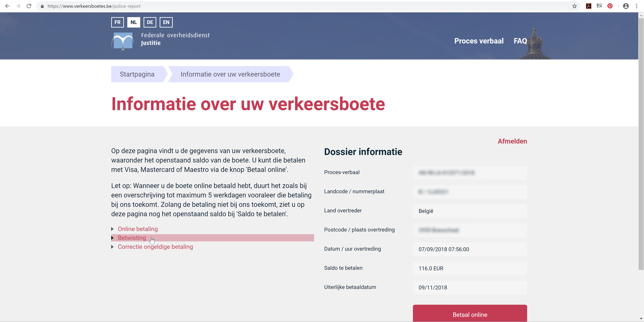Image resolution: width=644 pixels, height=322 pixels.
Task: Open the browser profile account icon
Action: click(626, 6)
